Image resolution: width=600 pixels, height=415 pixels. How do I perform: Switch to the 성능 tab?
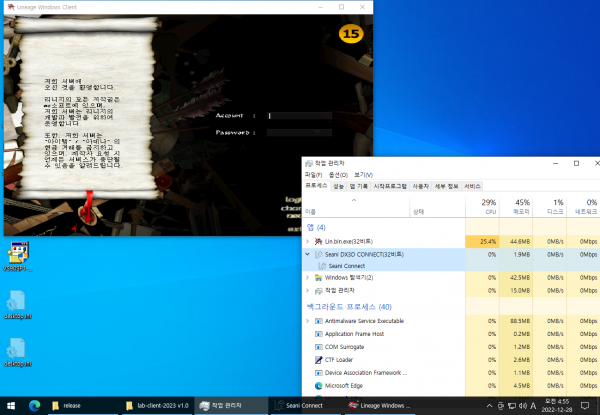point(338,186)
